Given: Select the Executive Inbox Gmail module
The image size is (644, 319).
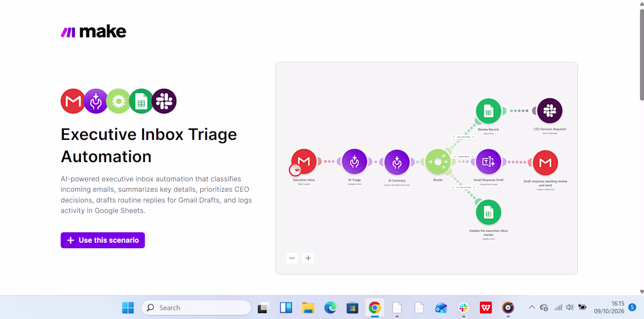Looking at the screenshot, I should point(304,162).
